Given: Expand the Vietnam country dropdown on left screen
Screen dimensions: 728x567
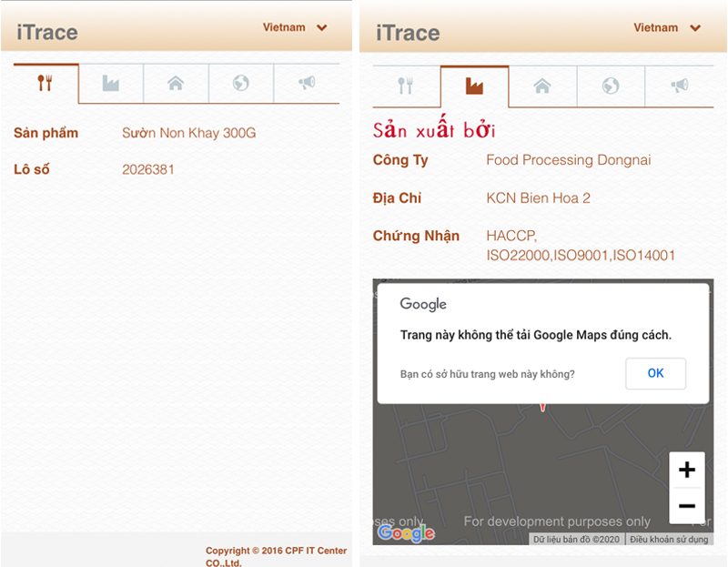Looking at the screenshot, I should tap(295, 27).
